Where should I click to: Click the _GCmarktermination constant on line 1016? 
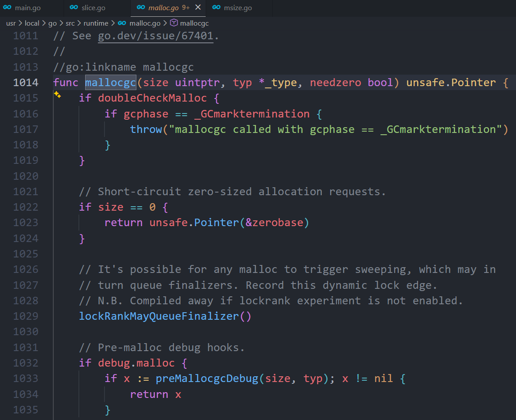[x=252, y=114]
